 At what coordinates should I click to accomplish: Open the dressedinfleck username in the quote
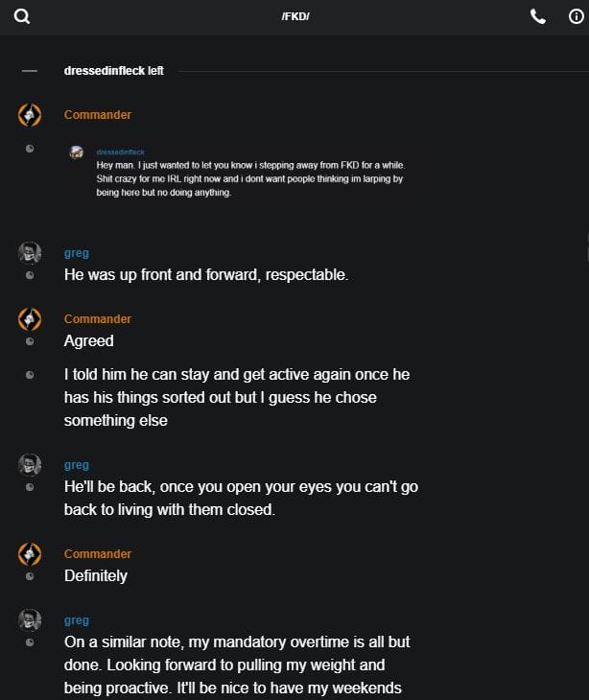click(x=120, y=152)
